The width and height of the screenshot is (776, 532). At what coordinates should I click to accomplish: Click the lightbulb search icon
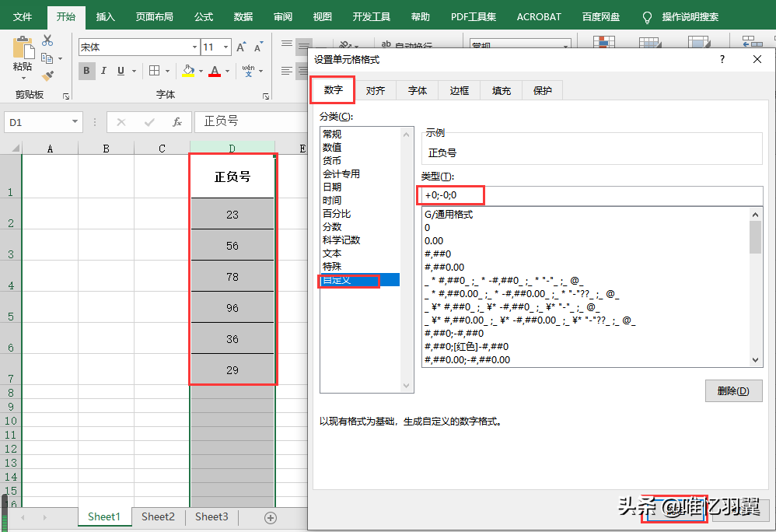pos(647,17)
